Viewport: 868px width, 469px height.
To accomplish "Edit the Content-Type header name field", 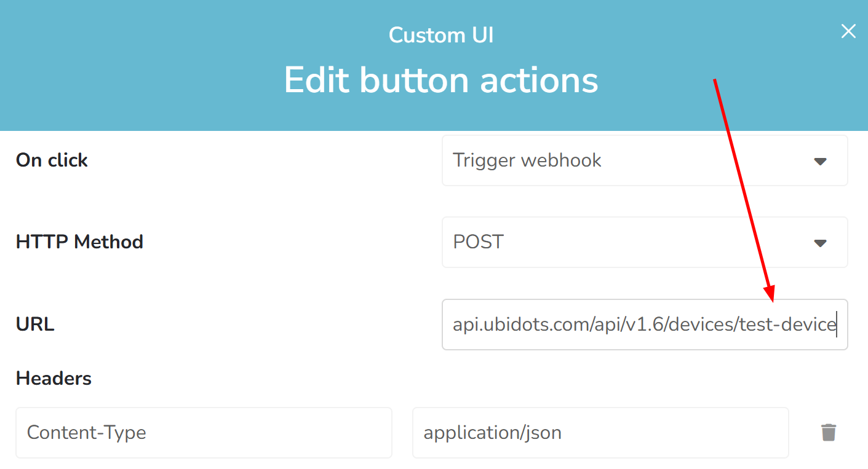I will pos(204,433).
